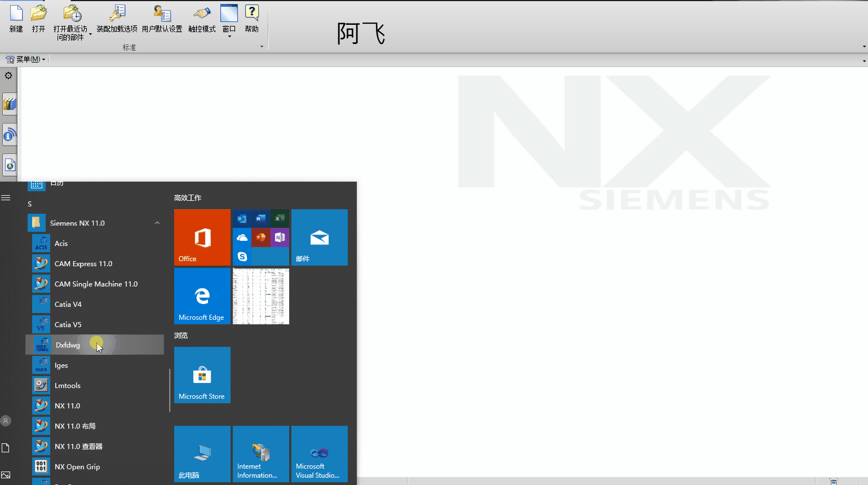Screen dimensions: 868x485
Task: Start NX 11.0 application
Action: pyautogui.click(x=95, y=405)
